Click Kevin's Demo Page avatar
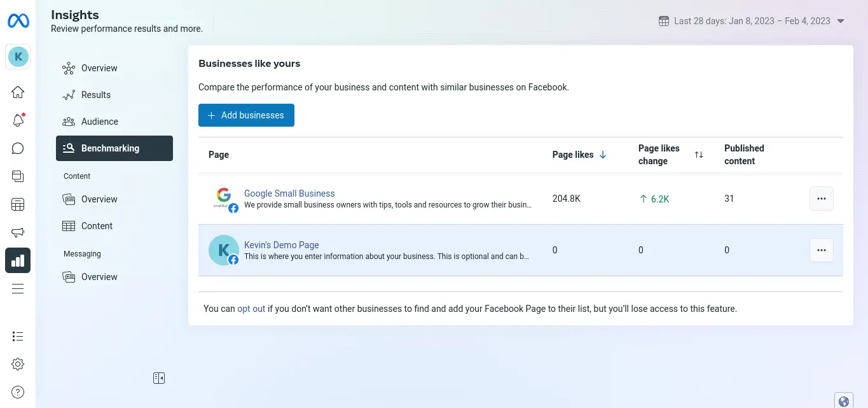The height and width of the screenshot is (408, 868). pos(224,250)
